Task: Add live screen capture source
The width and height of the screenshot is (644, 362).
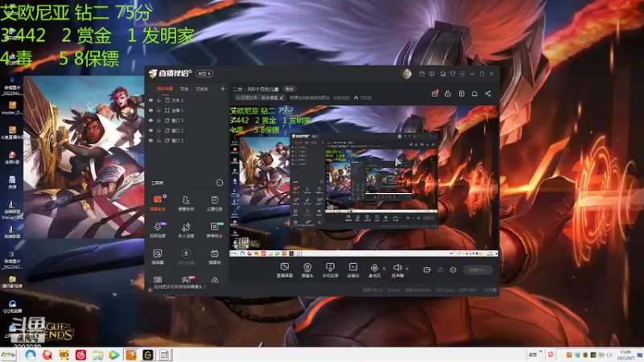Action: pyautogui.click(x=285, y=270)
